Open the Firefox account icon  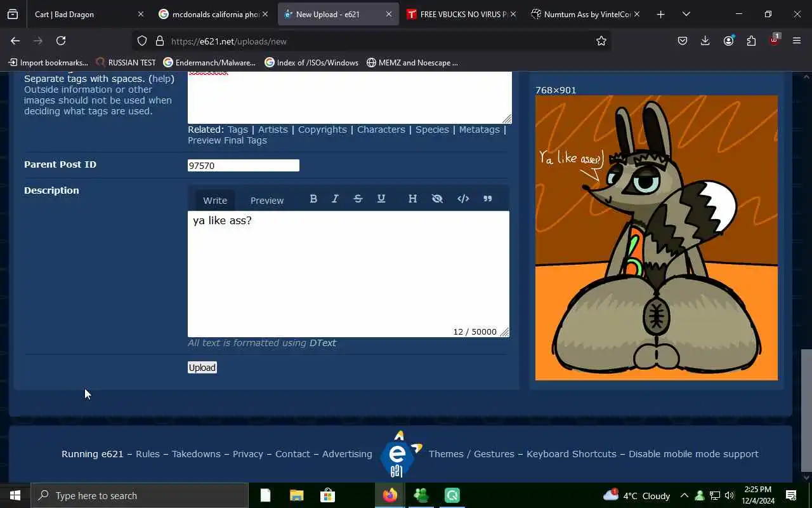pyautogui.click(x=728, y=41)
